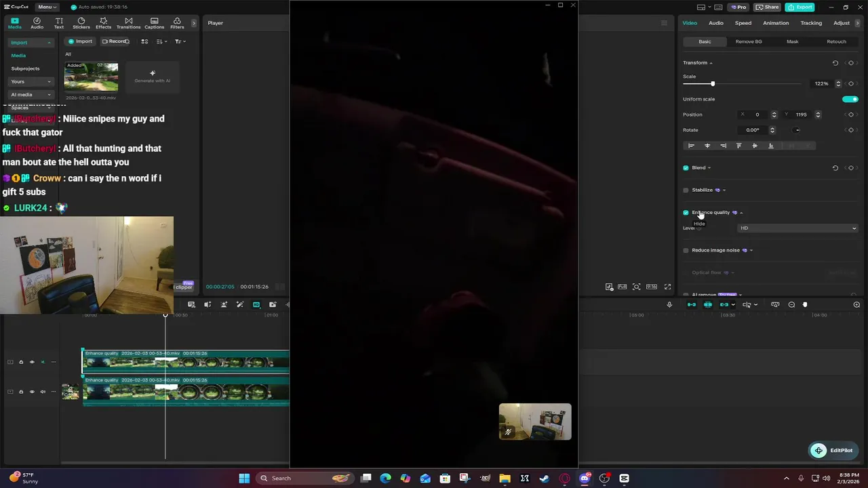This screenshot has height=488, width=868.
Task: Click the Export button
Action: point(800,7)
